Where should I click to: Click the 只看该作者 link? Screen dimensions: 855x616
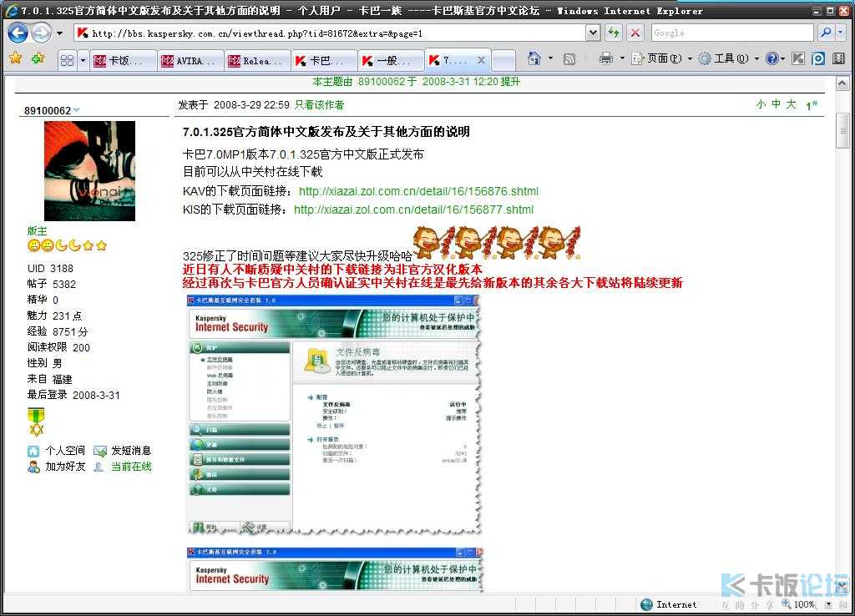[319, 104]
